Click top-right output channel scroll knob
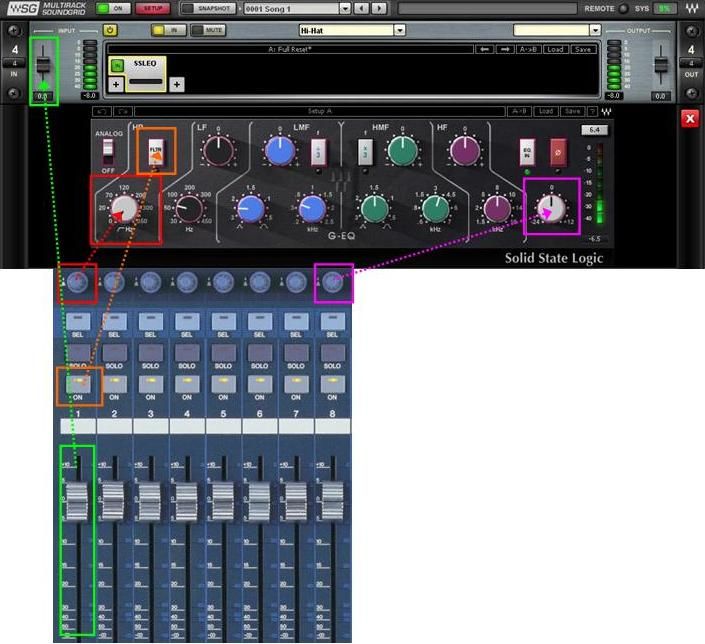 point(691,31)
